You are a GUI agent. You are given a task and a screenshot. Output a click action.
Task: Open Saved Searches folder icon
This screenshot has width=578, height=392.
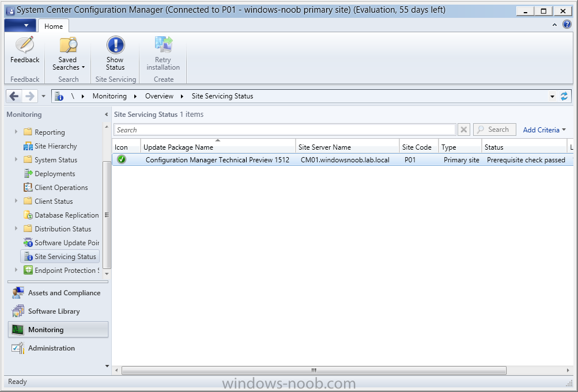tap(68, 45)
